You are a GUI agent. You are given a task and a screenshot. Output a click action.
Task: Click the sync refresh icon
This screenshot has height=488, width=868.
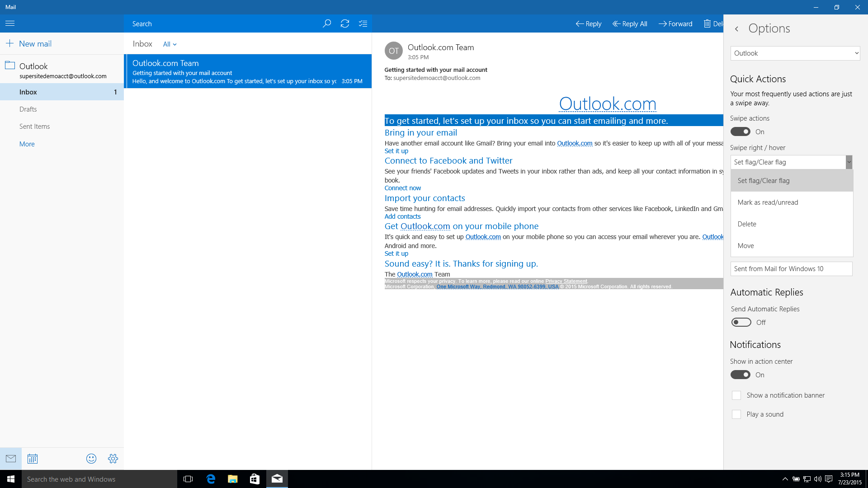(x=345, y=23)
